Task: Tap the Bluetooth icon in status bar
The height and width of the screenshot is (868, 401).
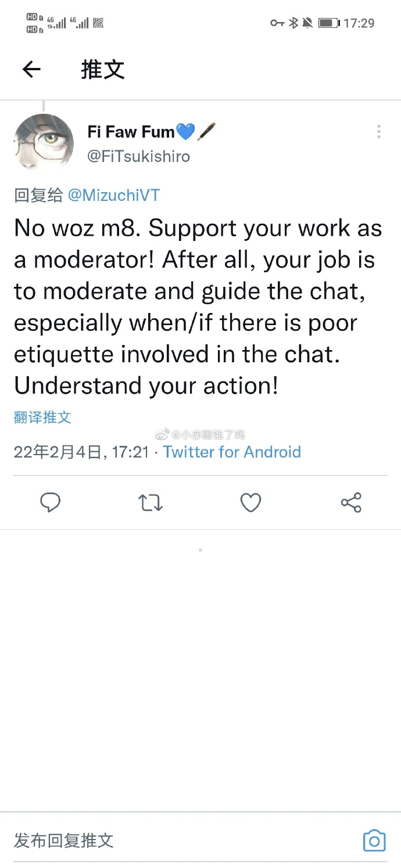Action: pos(293,23)
